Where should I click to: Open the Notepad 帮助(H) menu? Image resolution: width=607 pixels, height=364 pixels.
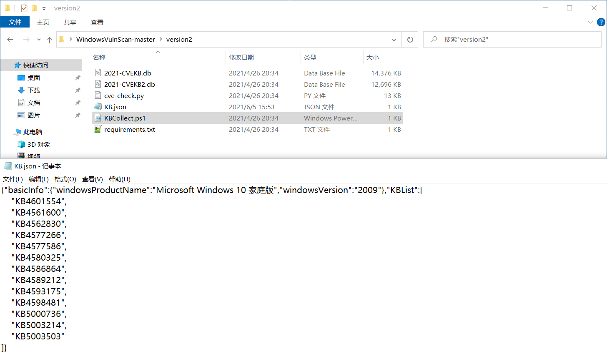click(120, 179)
